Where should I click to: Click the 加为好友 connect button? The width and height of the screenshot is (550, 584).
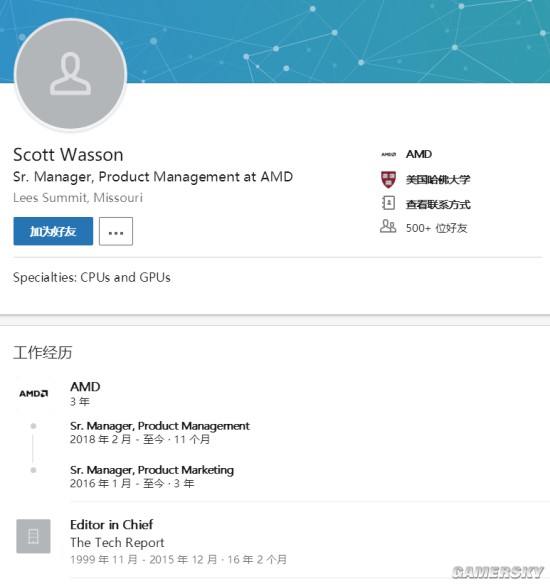coord(53,231)
